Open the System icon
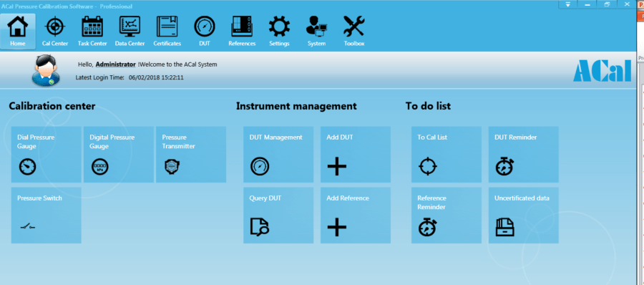 click(317, 32)
